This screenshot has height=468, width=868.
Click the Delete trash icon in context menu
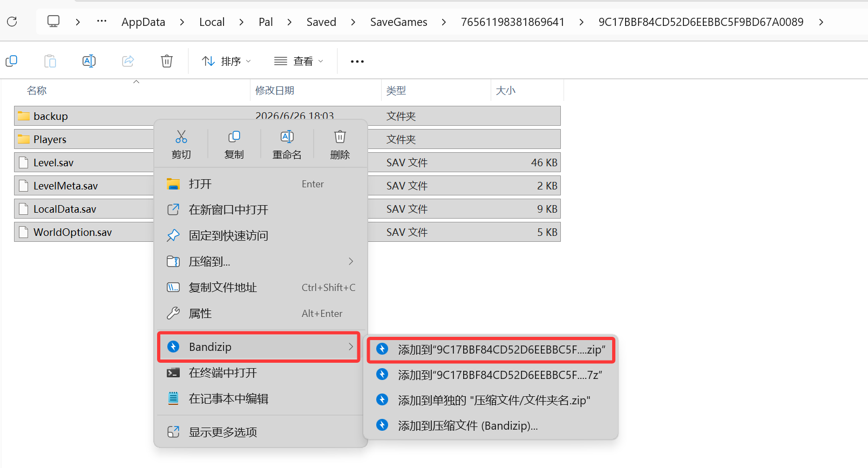click(x=340, y=137)
